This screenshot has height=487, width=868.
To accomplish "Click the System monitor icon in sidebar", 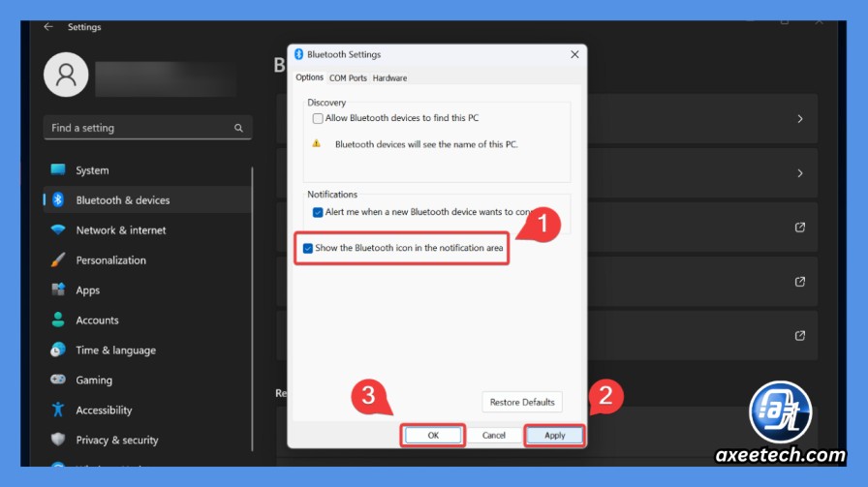I will (x=58, y=169).
